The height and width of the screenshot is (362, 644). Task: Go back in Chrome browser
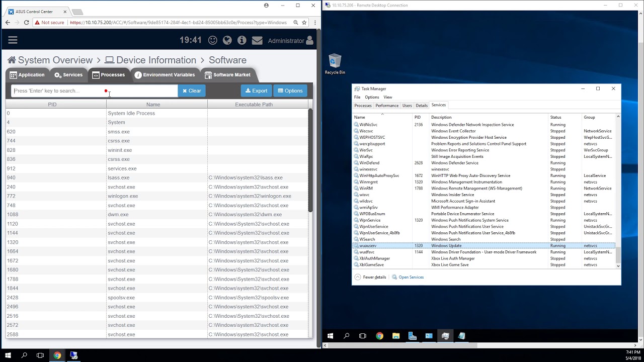tap(8, 23)
